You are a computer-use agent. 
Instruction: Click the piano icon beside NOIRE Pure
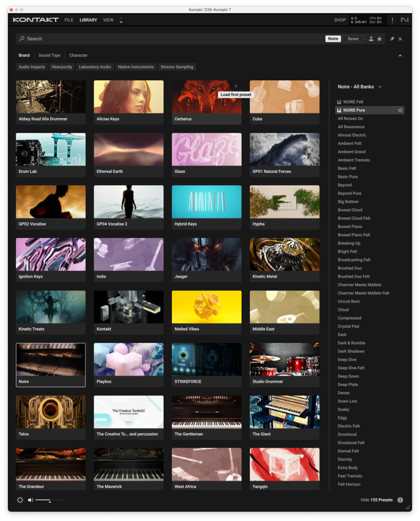tap(339, 110)
